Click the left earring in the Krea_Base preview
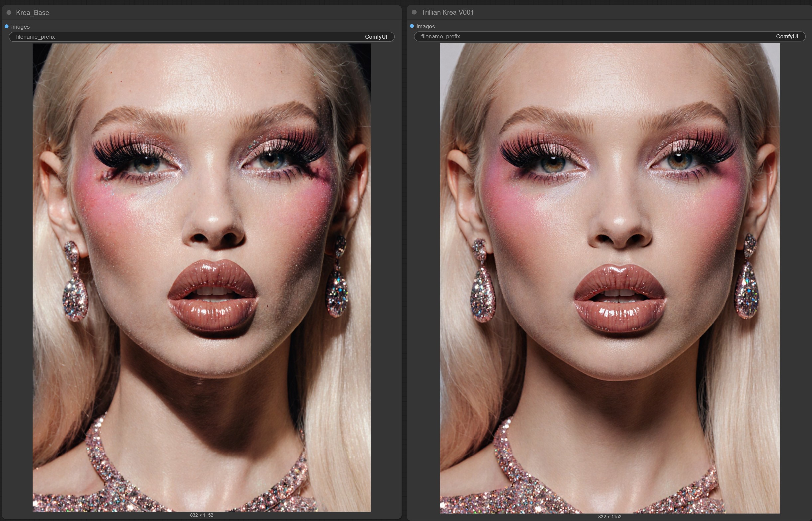812x521 pixels. point(75,281)
